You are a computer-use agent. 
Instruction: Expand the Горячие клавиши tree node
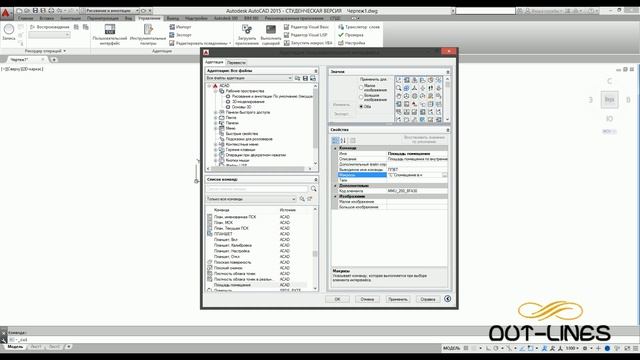tap(216, 150)
